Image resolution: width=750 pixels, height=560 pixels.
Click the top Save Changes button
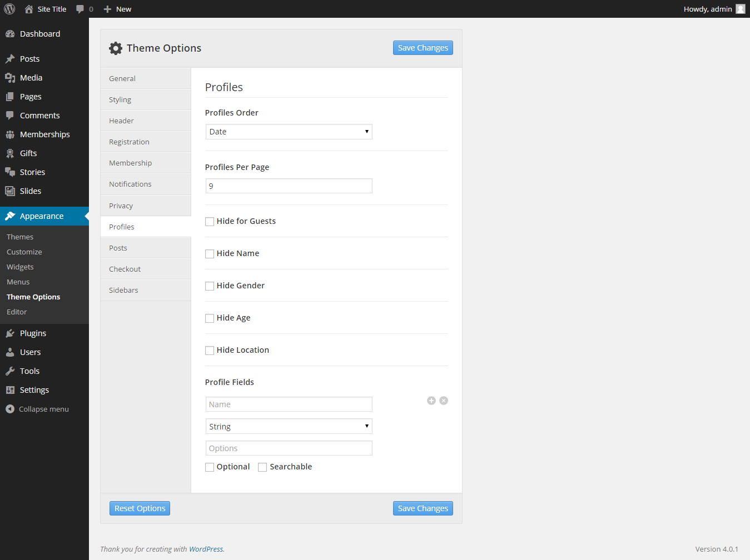423,48
